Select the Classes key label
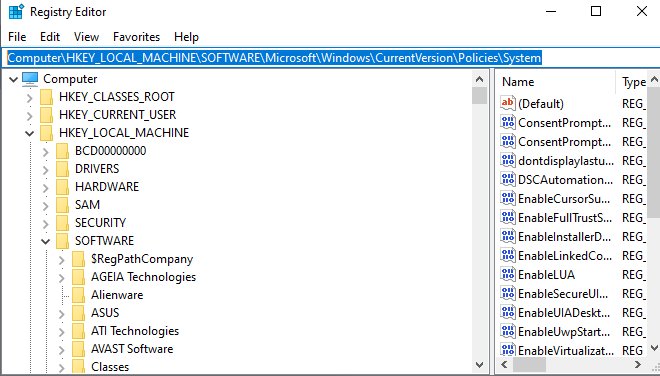The image size is (660, 376). coord(110,367)
